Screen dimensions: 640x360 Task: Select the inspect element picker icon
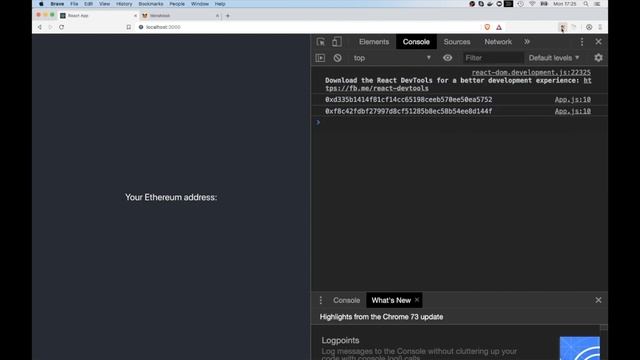pos(321,42)
